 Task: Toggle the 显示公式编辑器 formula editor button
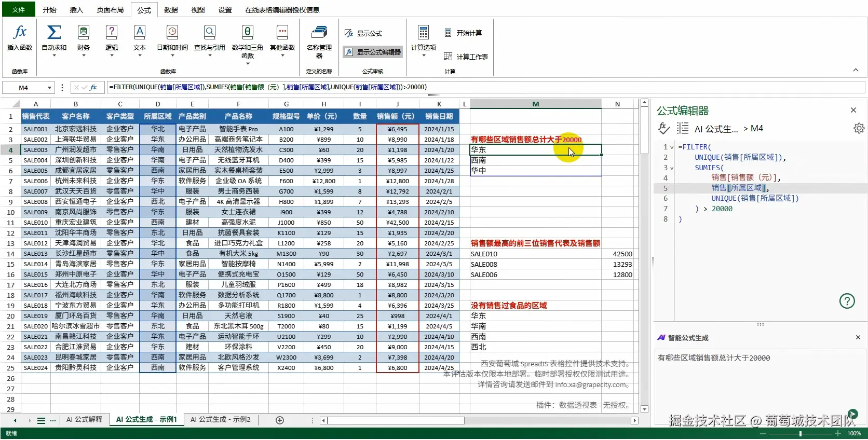pyautogui.click(x=373, y=52)
